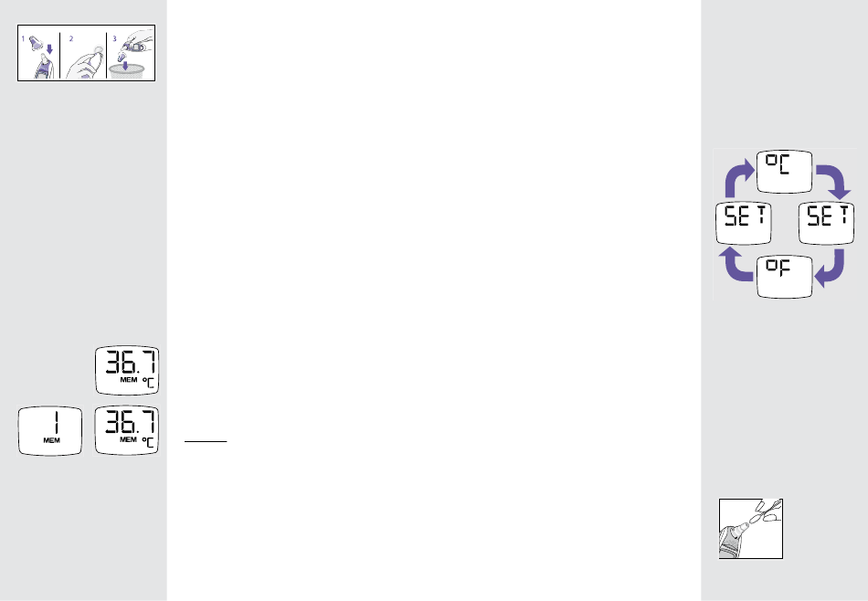
Task: Select the display showing 1 MEM
Action: pos(50,431)
